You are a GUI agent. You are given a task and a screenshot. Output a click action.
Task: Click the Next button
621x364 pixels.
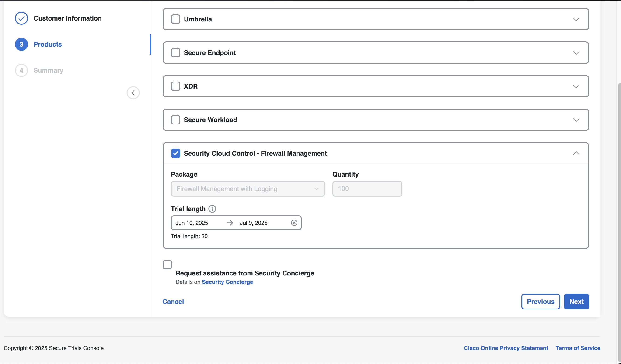[x=576, y=302]
